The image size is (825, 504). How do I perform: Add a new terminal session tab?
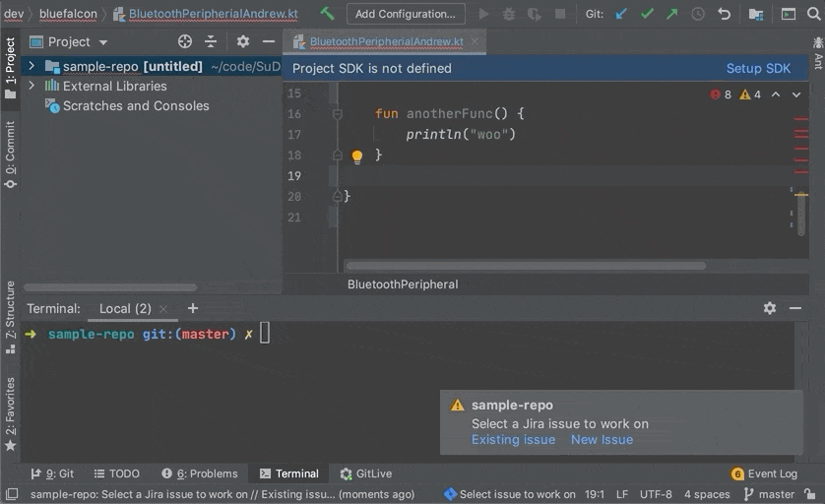(193, 308)
